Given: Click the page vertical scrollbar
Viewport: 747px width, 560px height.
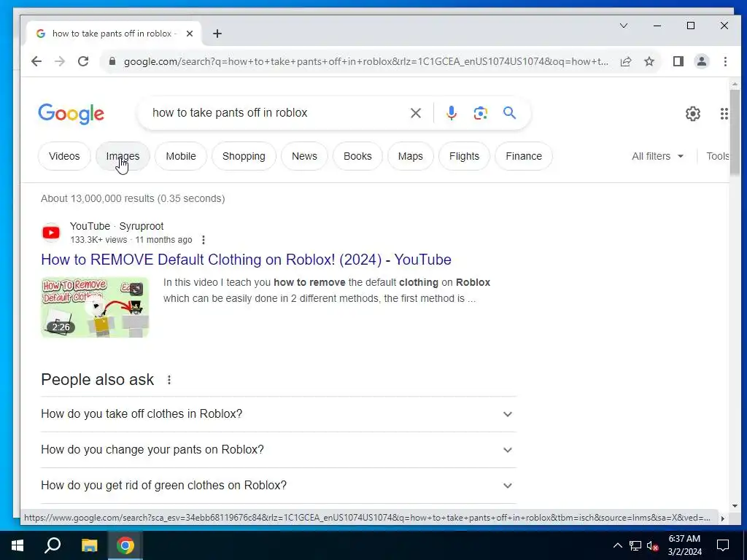Looking at the screenshot, I should pos(735,132).
